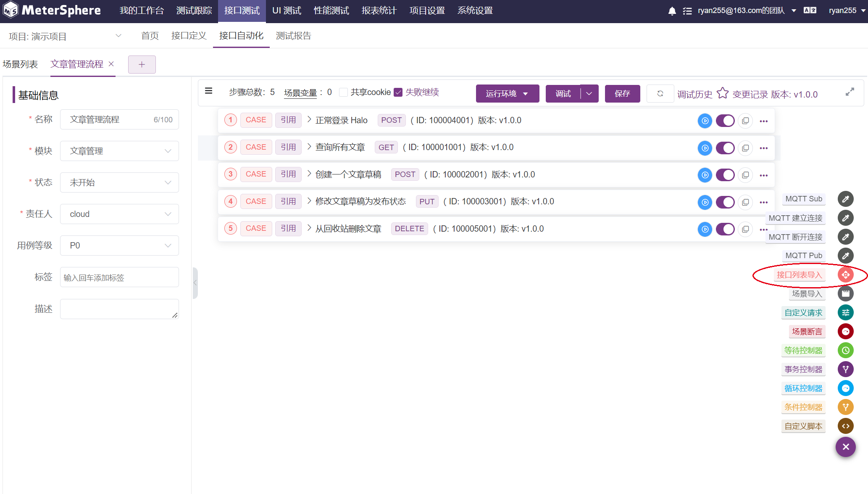The width and height of the screenshot is (868, 494).
Task: Expand the 正常登录 Halo step chevron
Action: [x=309, y=119]
